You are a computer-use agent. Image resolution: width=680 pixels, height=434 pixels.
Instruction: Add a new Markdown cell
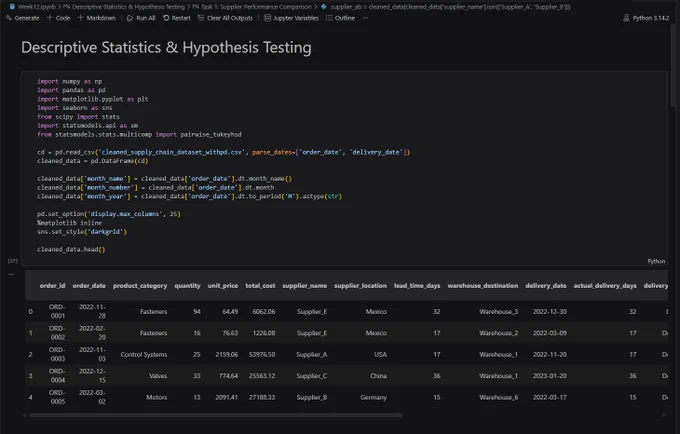coord(97,18)
